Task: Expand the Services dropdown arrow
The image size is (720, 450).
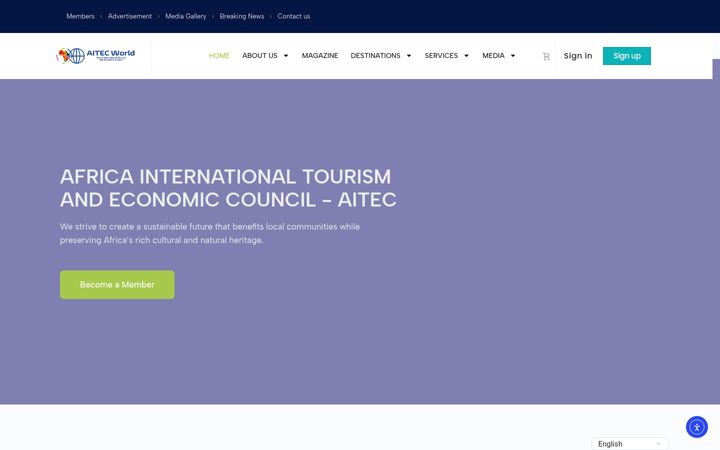Action: click(466, 56)
